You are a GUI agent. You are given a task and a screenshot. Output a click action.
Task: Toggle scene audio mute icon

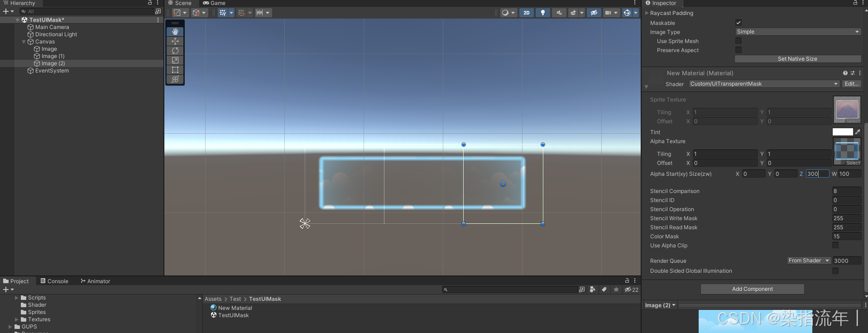[559, 13]
